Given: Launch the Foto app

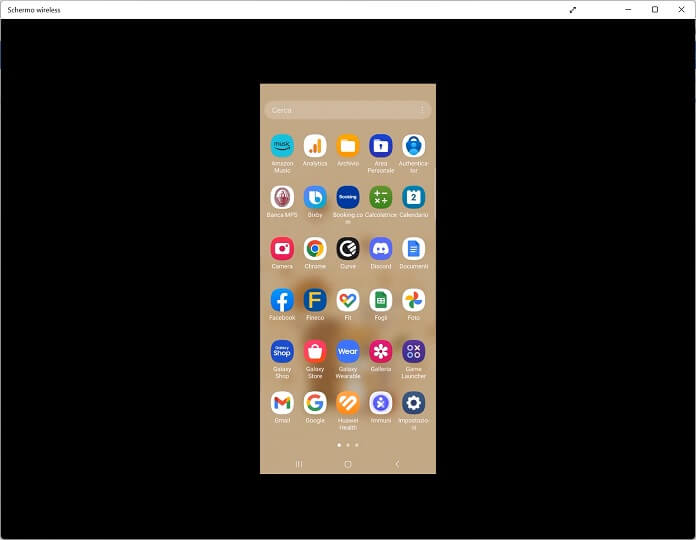Looking at the screenshot, I should tap(414, 300).
